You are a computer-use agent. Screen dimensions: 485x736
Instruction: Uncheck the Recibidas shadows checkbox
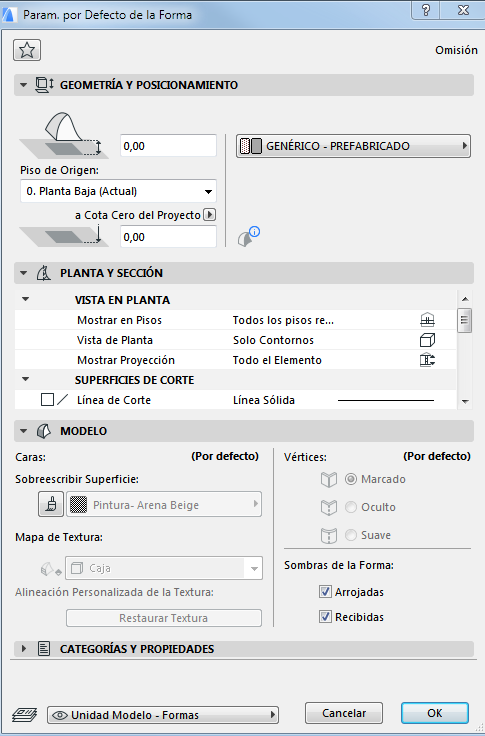325,616
